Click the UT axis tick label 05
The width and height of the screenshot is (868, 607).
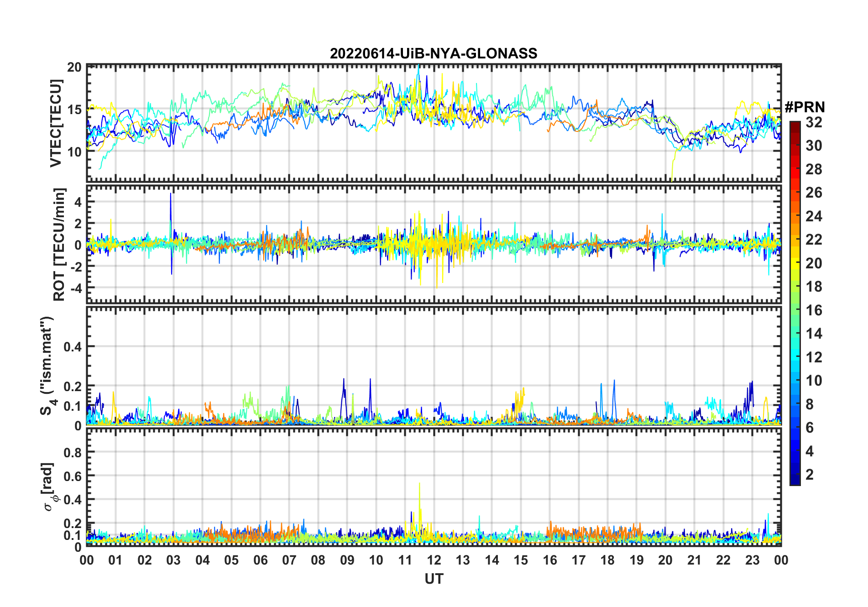(231, 560)
